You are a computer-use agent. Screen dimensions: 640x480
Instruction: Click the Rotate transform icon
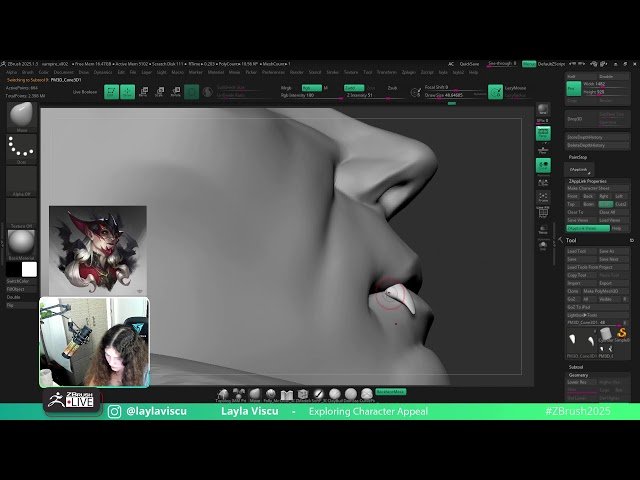(x=176, y=92)
